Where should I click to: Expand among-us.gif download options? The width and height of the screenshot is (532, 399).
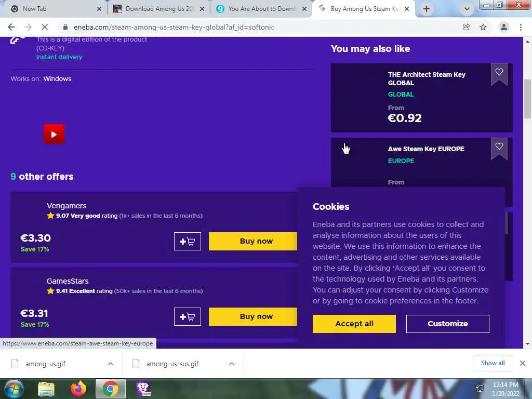click(x=111, y=364)
